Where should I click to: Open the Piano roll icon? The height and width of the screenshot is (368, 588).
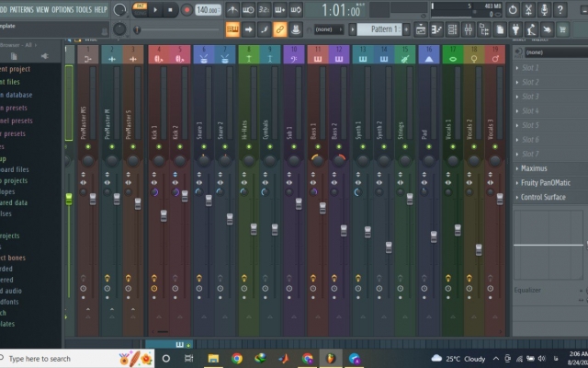pyautogui.click(x=436, y=29)
